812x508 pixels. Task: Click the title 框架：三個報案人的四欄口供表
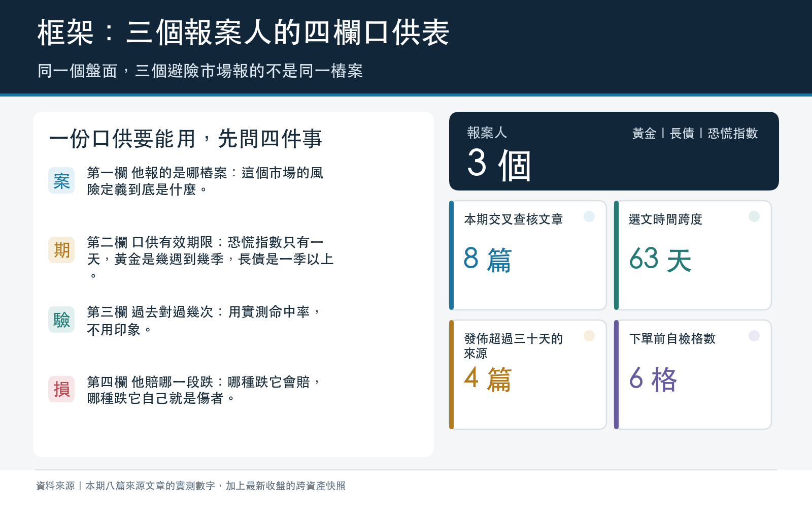point(243,33)
